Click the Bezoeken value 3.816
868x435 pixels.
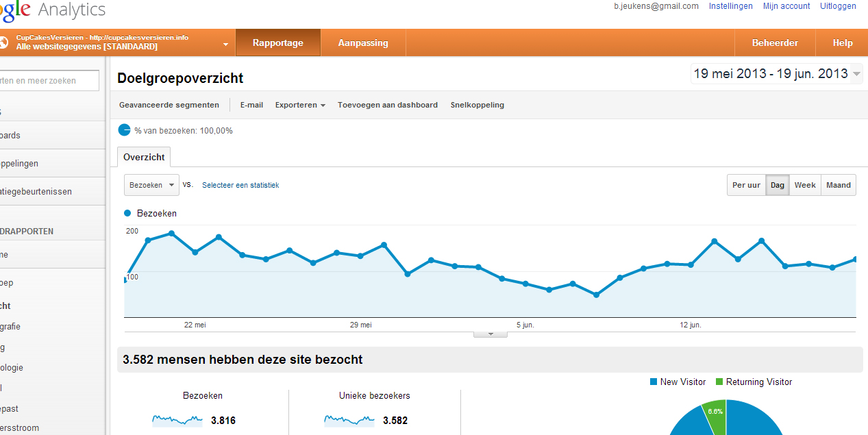[223, 421]
